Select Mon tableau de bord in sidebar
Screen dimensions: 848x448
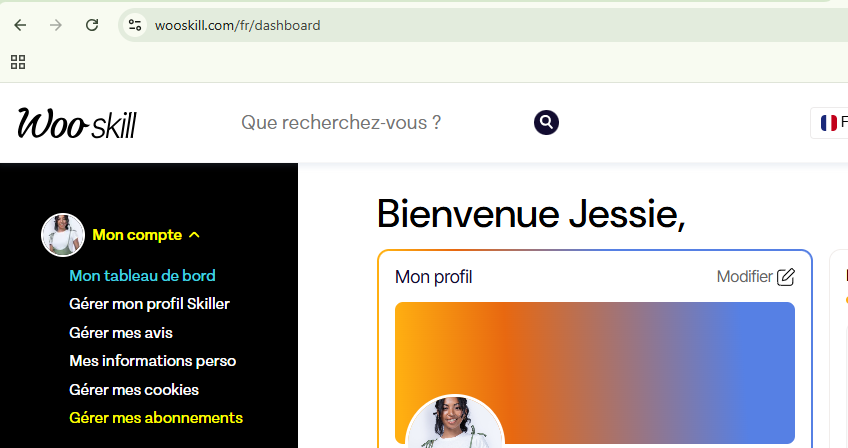pos(142,276)
